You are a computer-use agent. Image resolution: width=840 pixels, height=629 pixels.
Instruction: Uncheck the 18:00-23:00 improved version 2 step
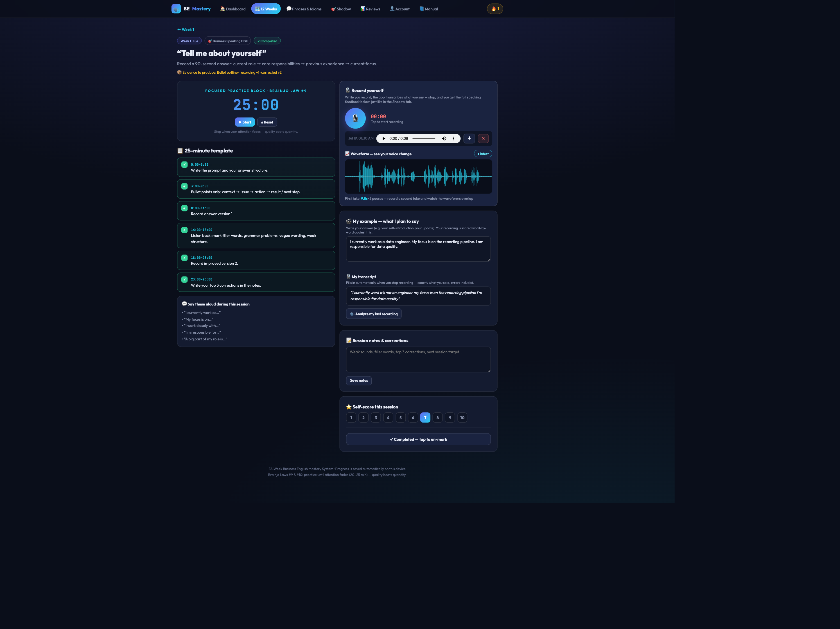click(x=184, y=258)
